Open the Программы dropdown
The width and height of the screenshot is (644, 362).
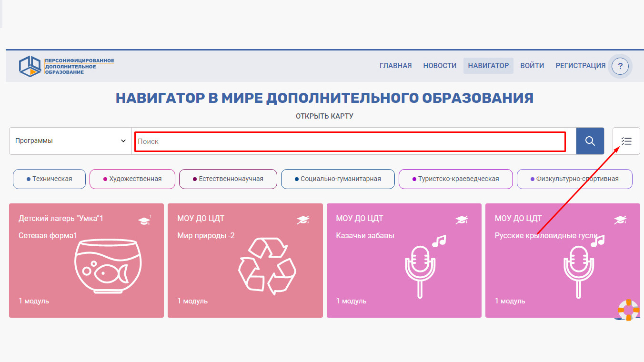pyautogui.click(x=70, y=141)
